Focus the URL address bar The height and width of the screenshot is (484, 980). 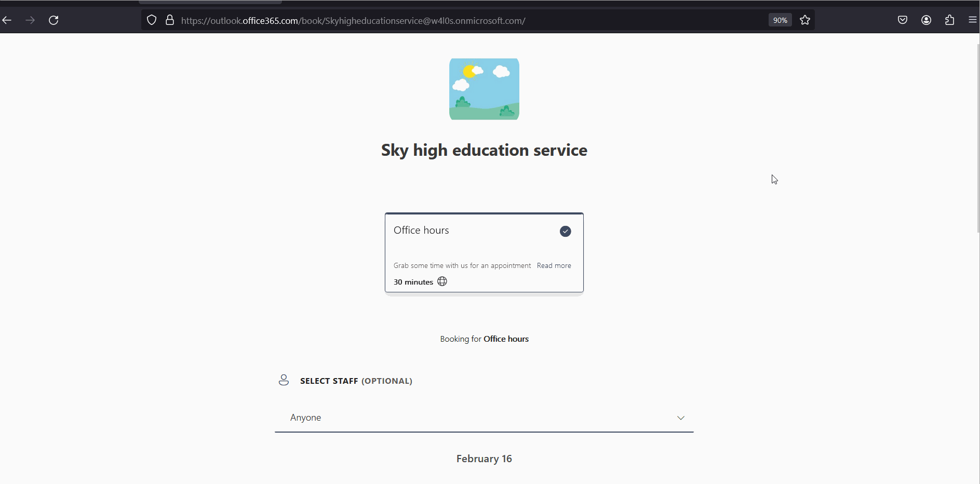415,21
